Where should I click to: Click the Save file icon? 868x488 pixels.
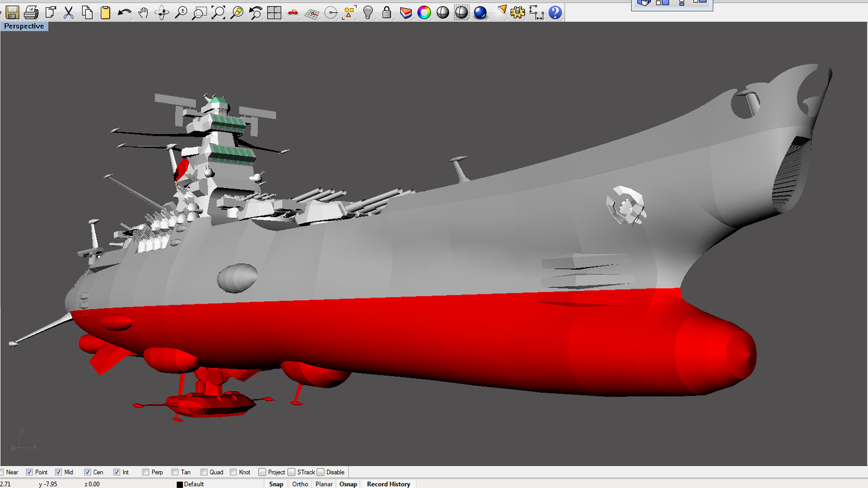pos(12,12)
